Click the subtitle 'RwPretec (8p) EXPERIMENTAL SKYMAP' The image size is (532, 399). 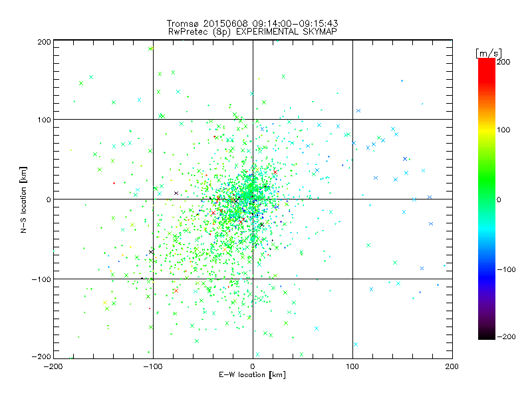click(253, 31)
